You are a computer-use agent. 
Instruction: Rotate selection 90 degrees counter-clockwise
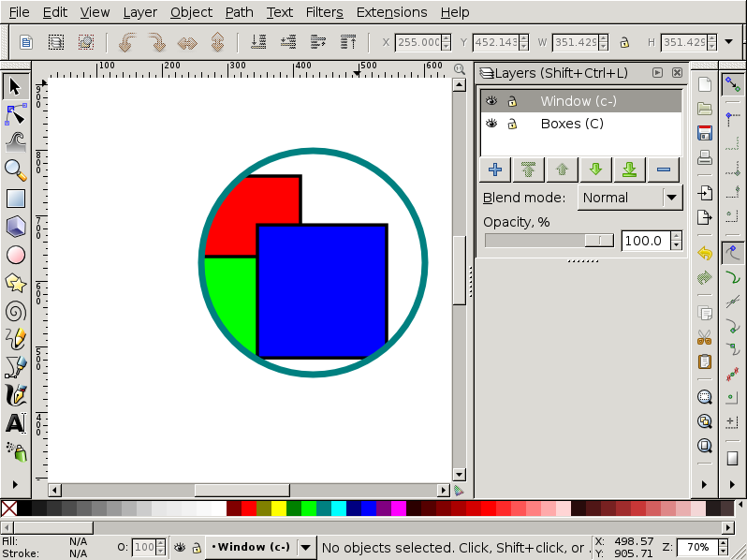pos(127,42)
